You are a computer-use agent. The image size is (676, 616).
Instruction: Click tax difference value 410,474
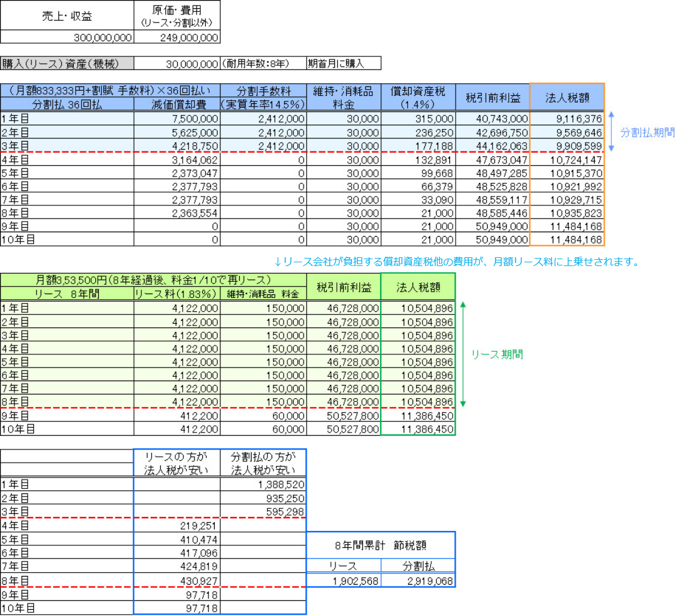(x=177, y=539)
